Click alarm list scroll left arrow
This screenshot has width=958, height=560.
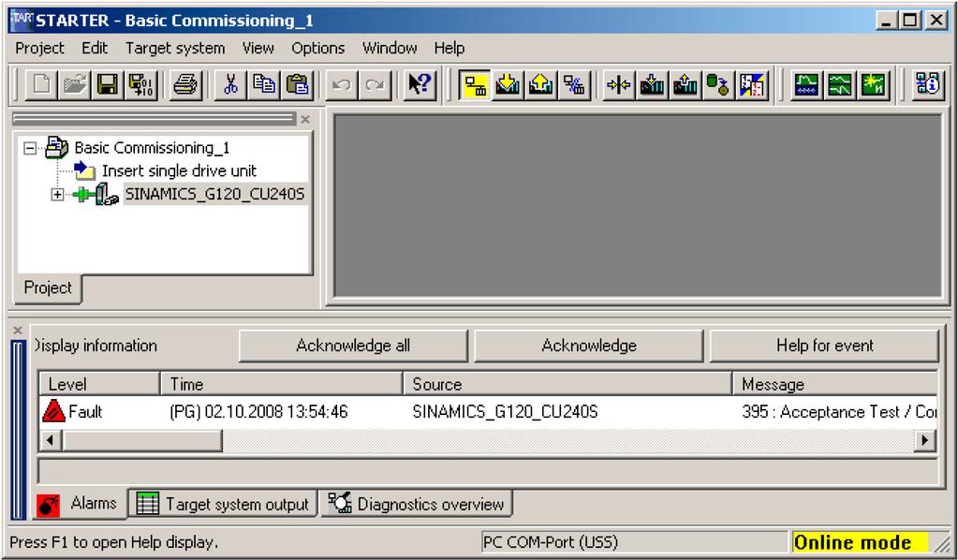coord(50,440)
